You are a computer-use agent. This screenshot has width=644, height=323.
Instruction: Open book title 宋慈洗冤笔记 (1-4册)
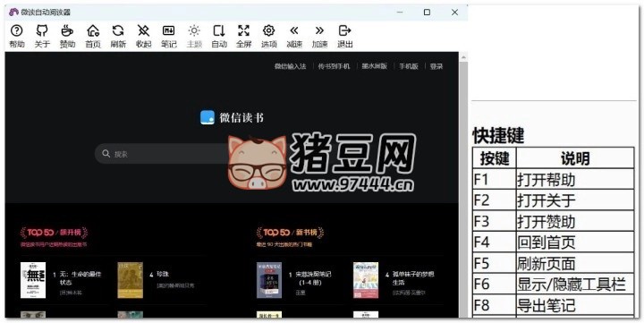[313, 278]
